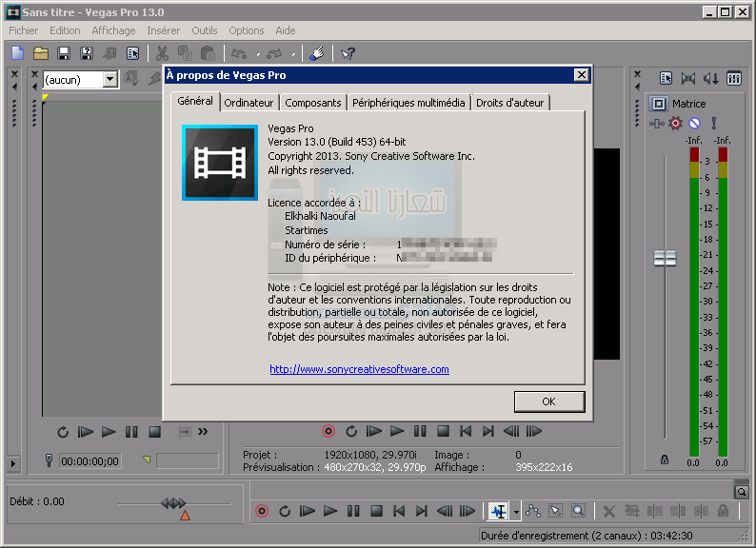Toggle the master bus Mute button
The height and width of the screenshot is (548, 756).
(x=695, y=123)
